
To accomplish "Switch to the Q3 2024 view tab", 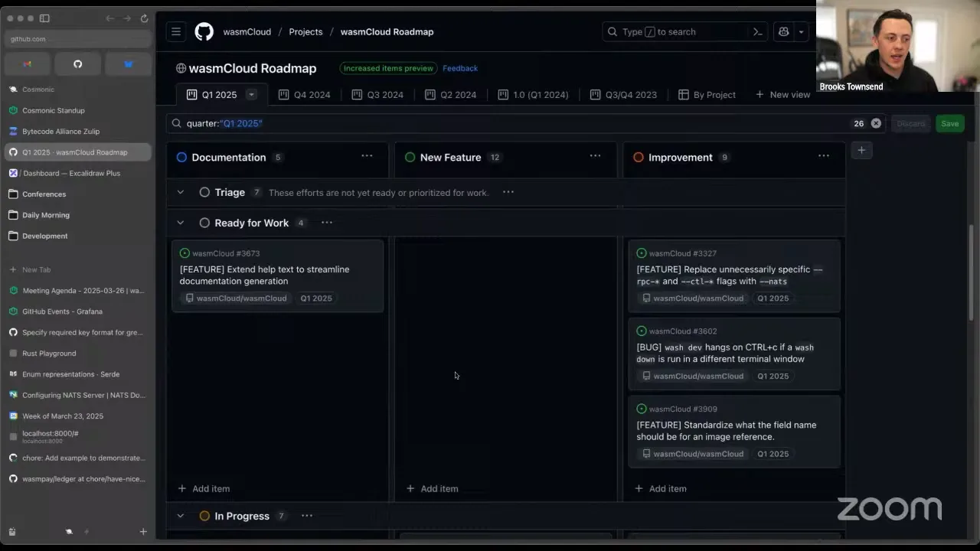I will [x=377, y=95].
